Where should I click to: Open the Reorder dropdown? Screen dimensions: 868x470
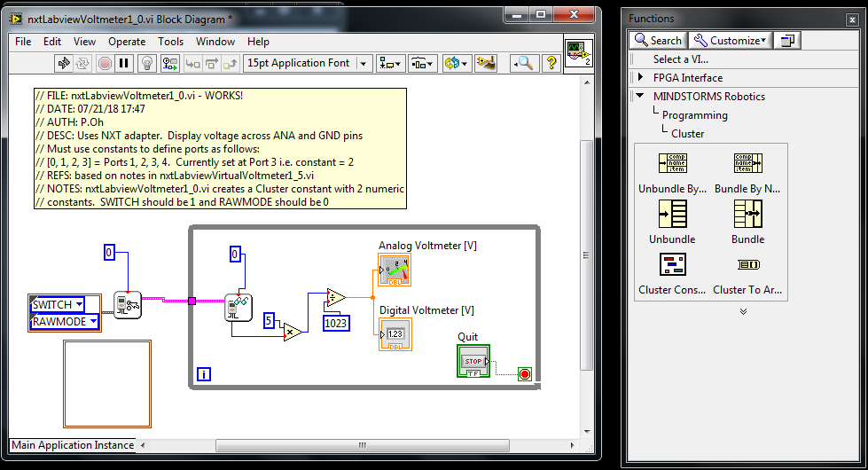coord(456,64)
